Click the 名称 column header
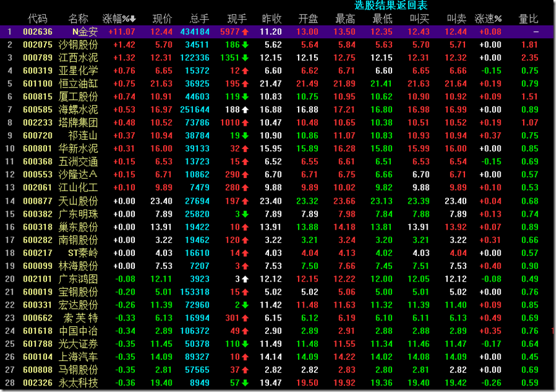Image resolution: width=556 pixels, height=392 pixels. click(78, 19)
